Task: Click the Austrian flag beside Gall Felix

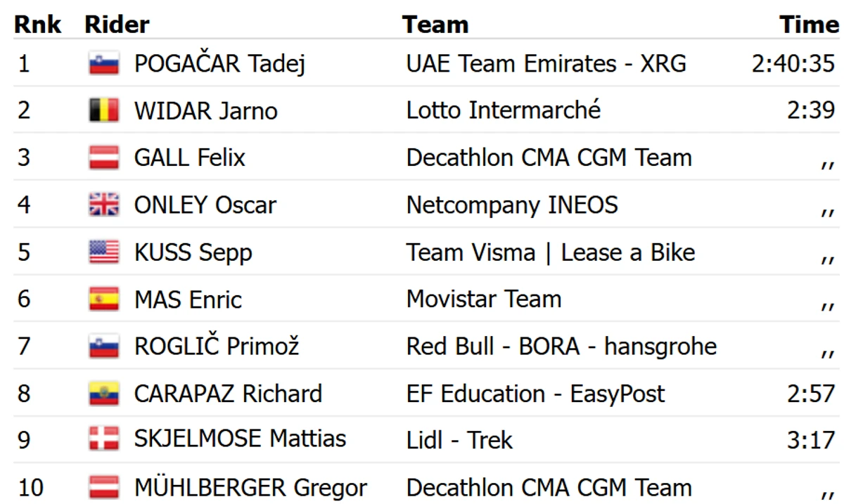Action: pyautogui.click(x=104, y=157)
